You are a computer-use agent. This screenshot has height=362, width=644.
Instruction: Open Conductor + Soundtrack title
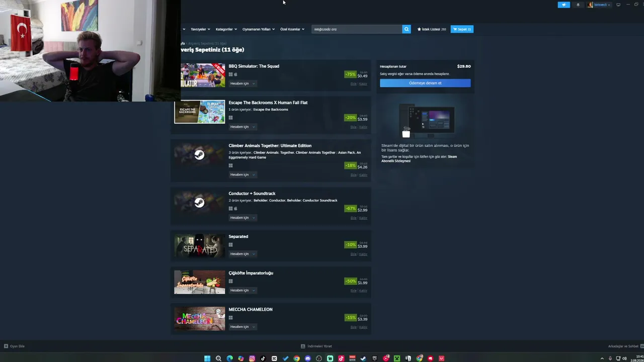pos(252,194)
